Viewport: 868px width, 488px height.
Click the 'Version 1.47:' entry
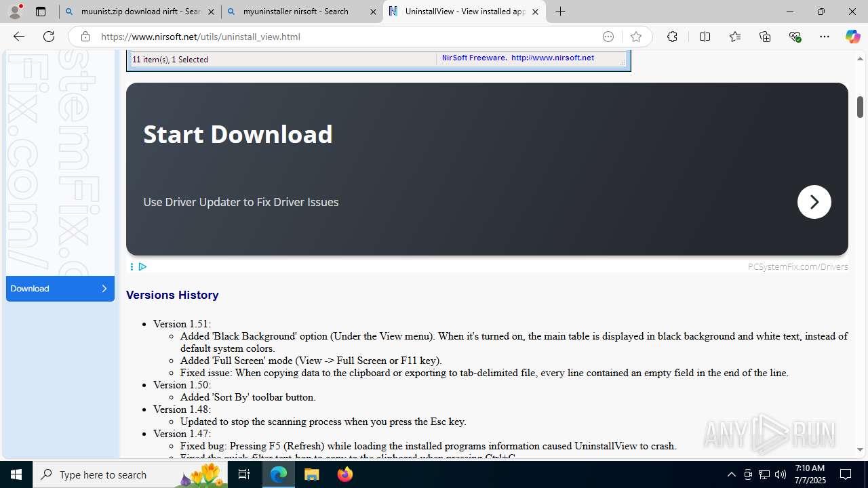[182, 434]
